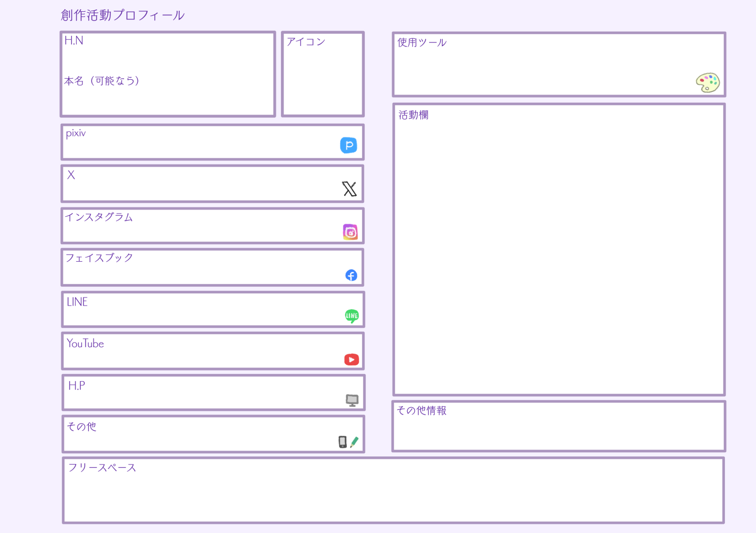This screenshot has height=533, width=756.
Task: Click the Facebook logo icon
Action: click(x=351, y=275)
